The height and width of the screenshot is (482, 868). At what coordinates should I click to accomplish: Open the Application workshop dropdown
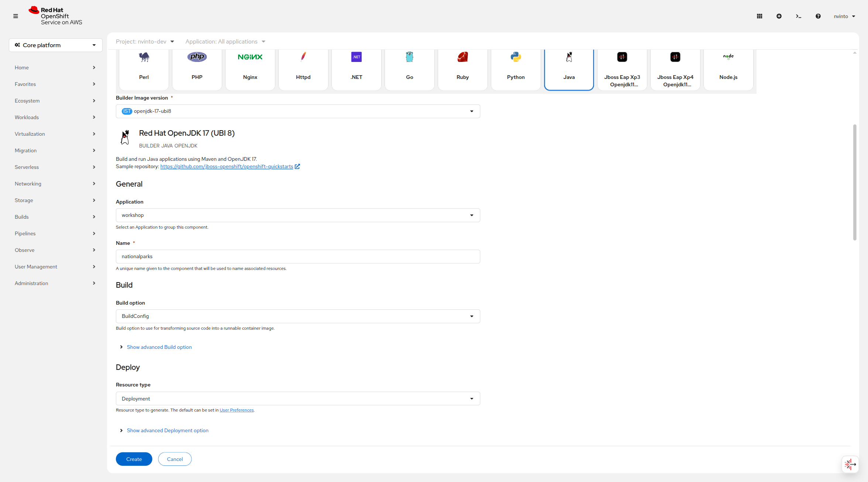[298, 215]
